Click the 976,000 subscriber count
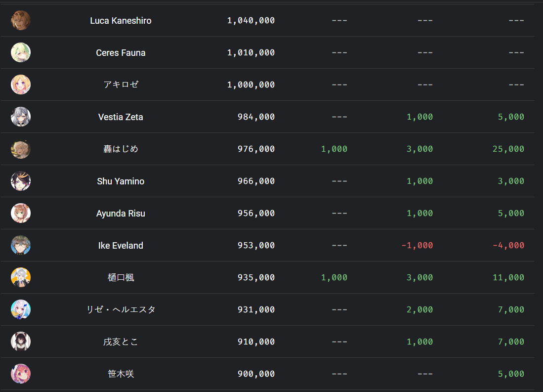The width and height of the screenshot is (543, 392). point(256,149)
